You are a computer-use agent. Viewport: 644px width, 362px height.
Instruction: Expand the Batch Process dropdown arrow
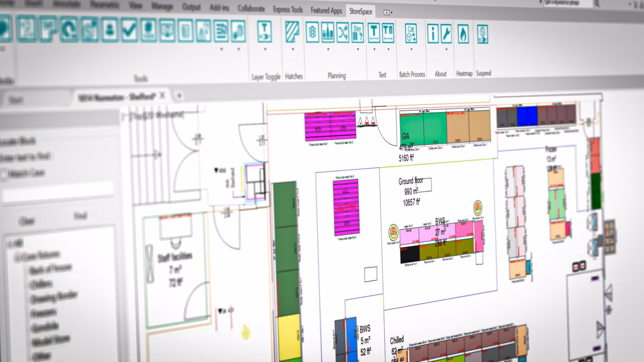point(411,49)
